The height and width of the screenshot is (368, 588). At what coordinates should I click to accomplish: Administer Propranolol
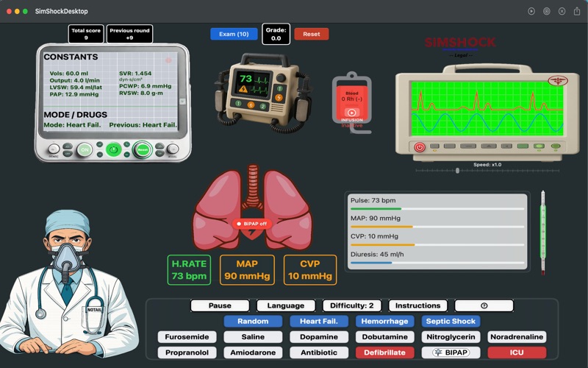click(187, 353)
